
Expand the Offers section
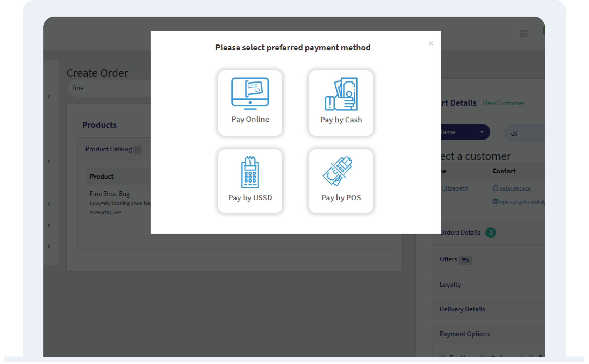pos(488,260)
